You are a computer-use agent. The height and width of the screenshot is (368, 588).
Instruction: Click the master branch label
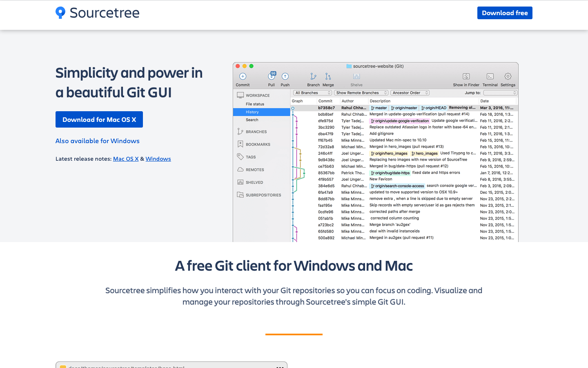point(379,108)
